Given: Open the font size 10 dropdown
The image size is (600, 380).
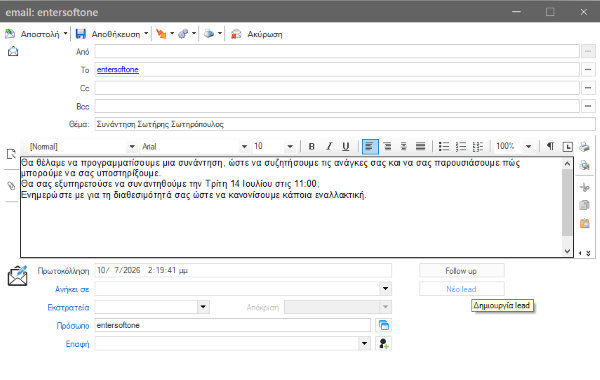Looking at the screenshot, I should [x=290, y=147].
